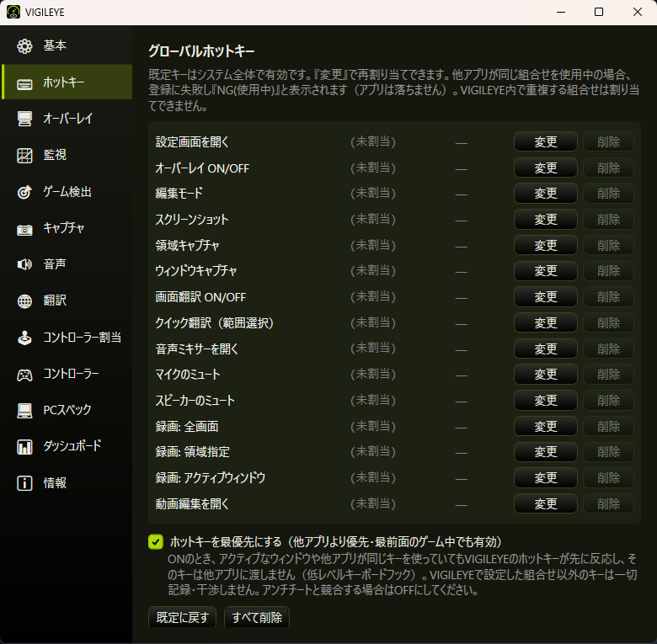Screen dimensions: 657x644
Task: Click (未割当) in the 音声ミキサーを開く row
Action: coord(373,349)
